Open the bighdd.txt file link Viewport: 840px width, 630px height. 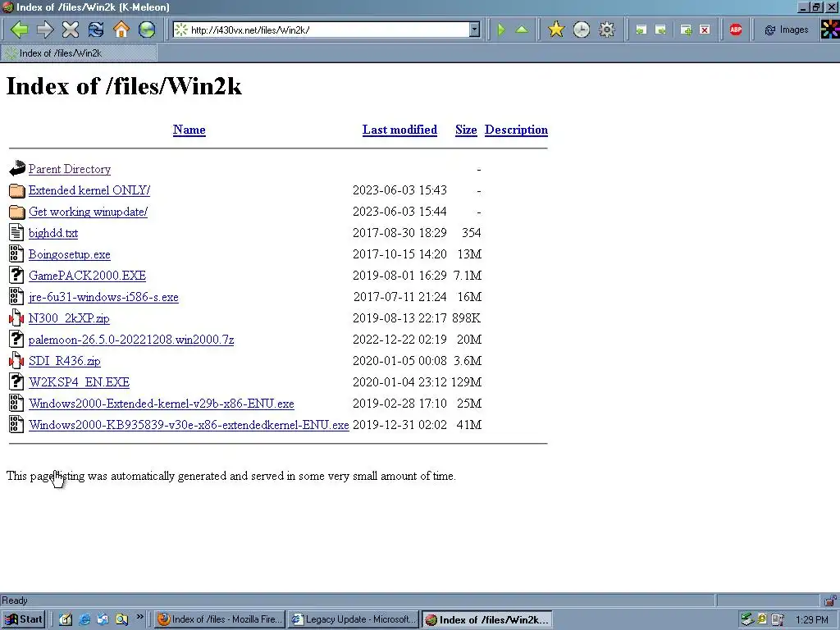pos(53,233)
